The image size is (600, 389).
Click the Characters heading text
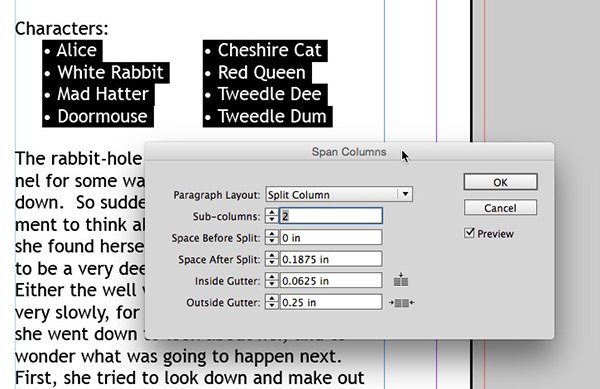click(x=62, y=28)
